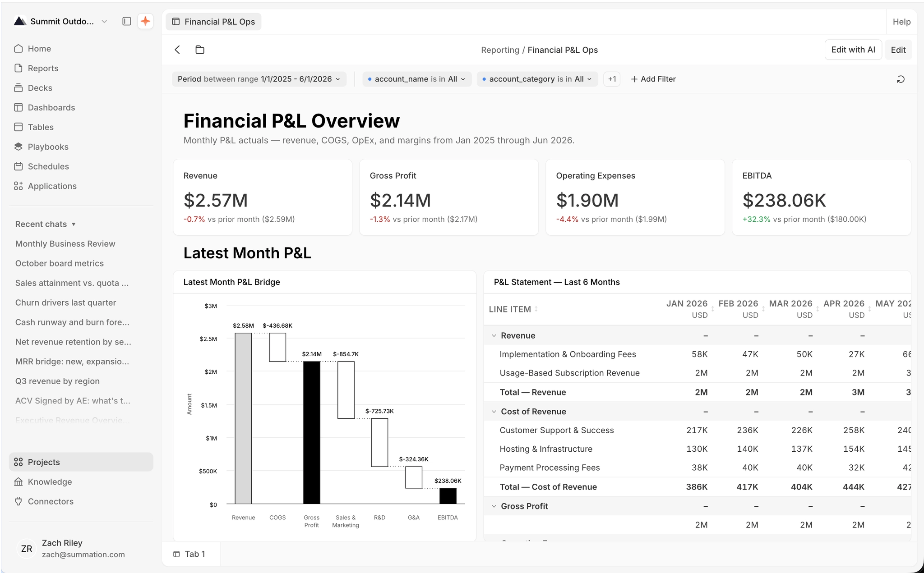Image resolution: width=924 pixels, height=573 pixels.
Task: Open Reports from the sidebar
Action: (x=81, y=68)
